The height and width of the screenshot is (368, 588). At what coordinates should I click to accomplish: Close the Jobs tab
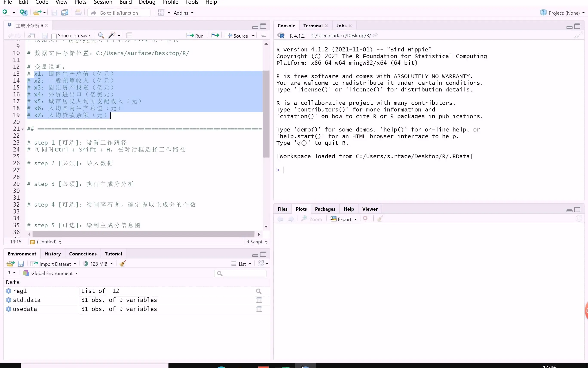350,26
